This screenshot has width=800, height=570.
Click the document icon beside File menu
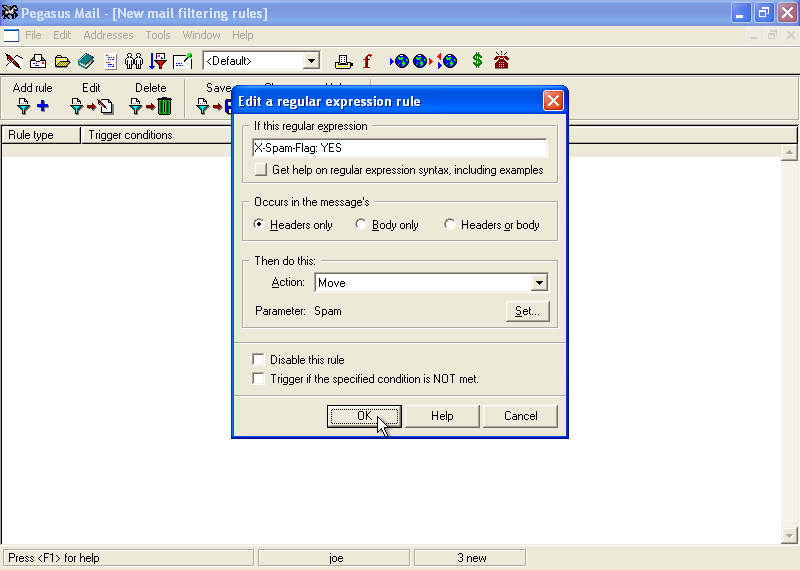coord(11,35)
